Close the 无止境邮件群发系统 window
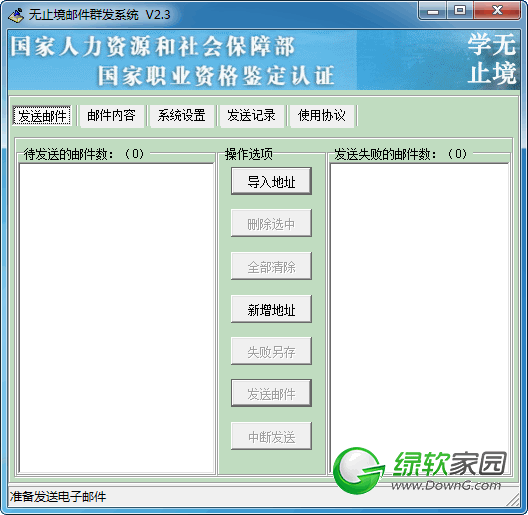Image resolution: width=528 pixels, height=515 pixels. pos(497,11)
